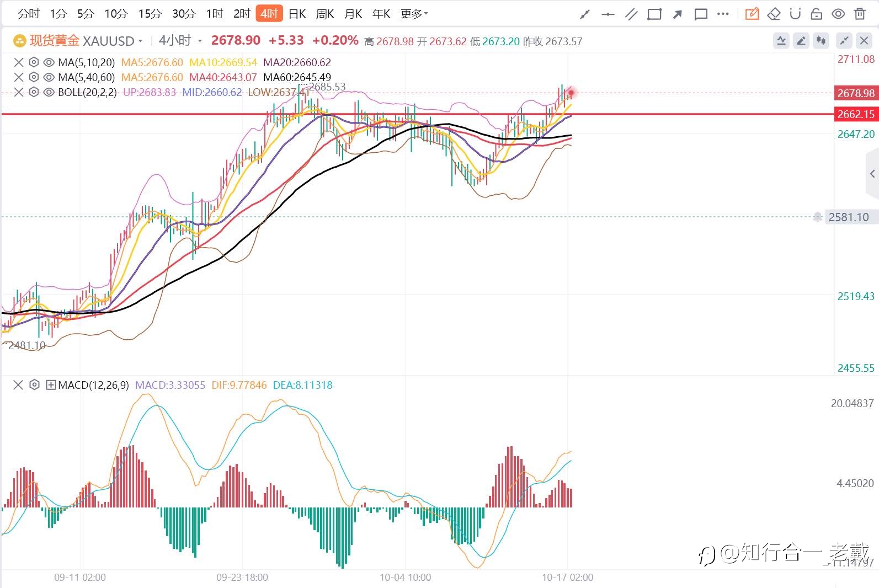The image size is (879, 588).
Task: Toggle visibility of all drawings
Action: pos(838,14)
